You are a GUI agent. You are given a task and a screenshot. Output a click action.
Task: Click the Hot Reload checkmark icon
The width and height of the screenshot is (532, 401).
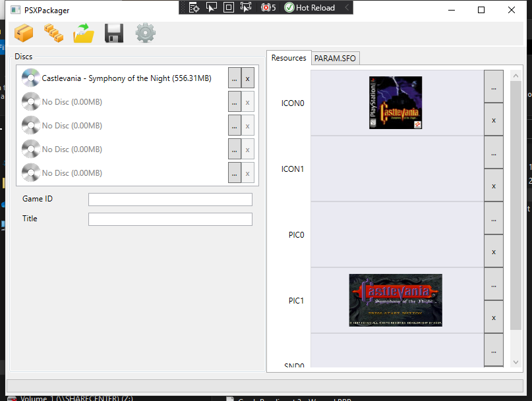(289, 7)
